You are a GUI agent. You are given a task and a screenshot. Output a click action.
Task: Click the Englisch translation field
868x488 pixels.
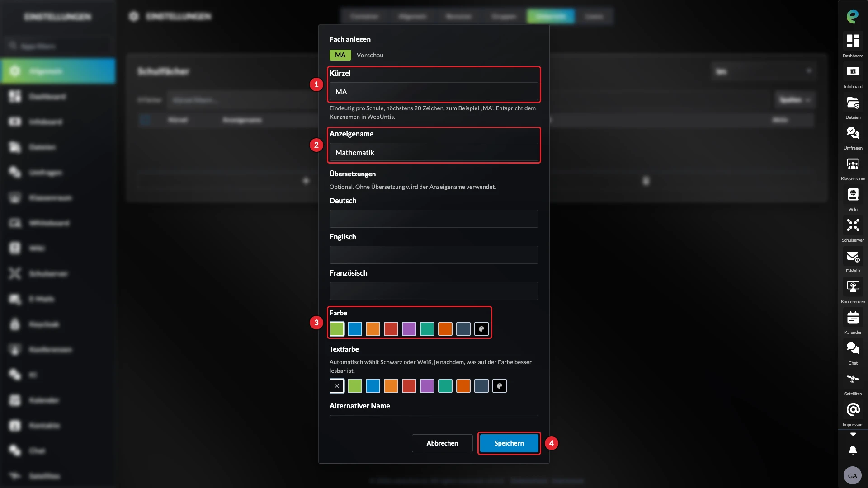tap(434, 255)
